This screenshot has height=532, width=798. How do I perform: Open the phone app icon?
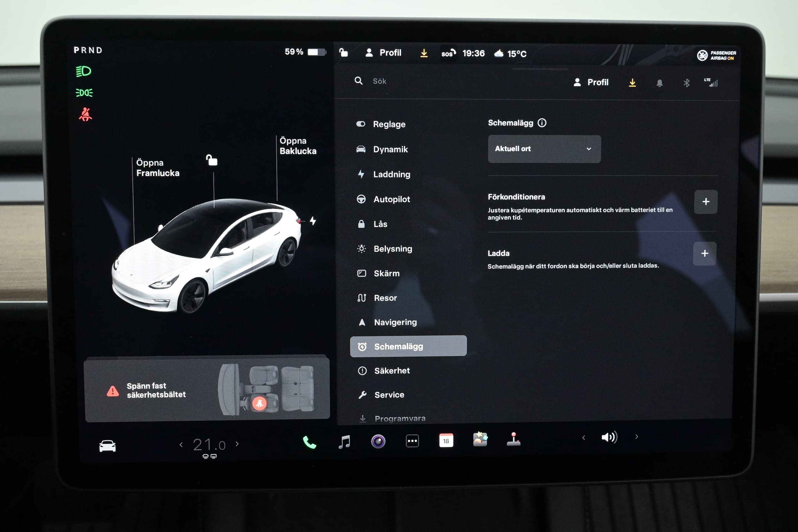[309, 442]
